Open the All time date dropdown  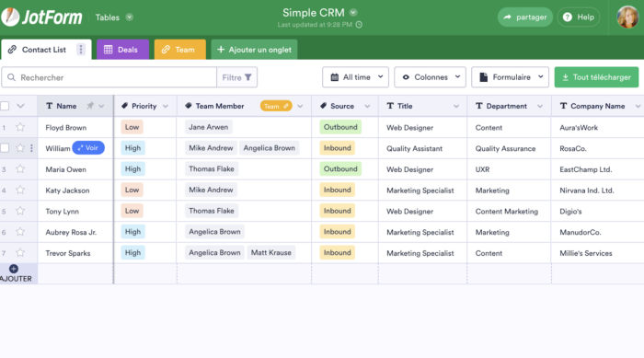(356, 77)
